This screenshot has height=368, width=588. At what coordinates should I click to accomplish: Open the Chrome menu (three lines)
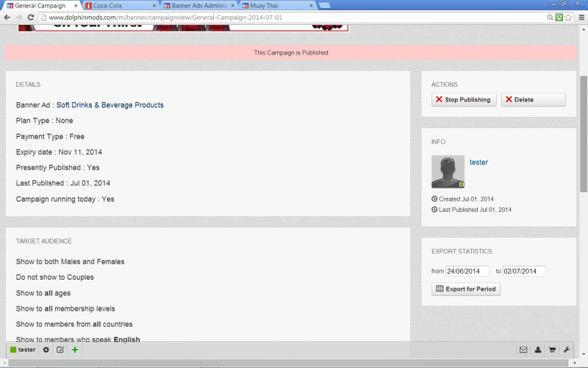click(581, 17)
